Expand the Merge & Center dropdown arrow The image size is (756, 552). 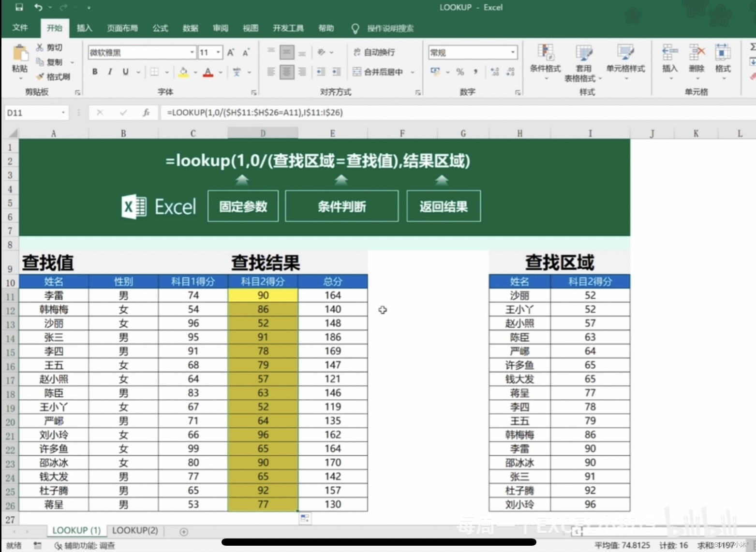point(413,72)
